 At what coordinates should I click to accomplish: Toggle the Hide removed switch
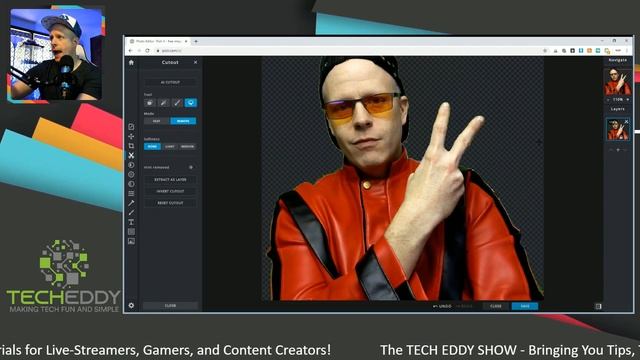click(x=191, y=167)
